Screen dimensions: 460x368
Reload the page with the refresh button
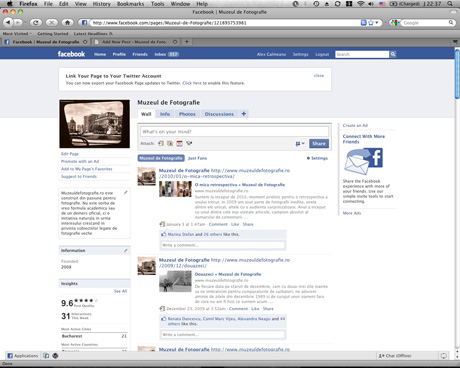(36, 22)
